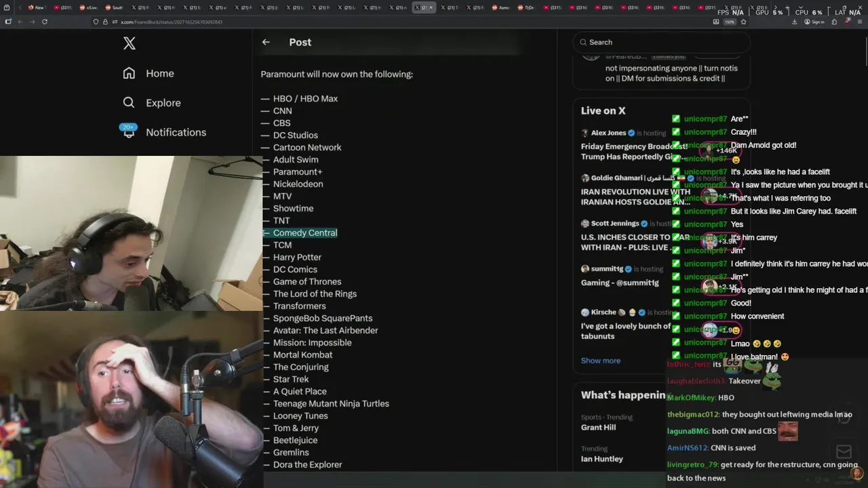Open the Firefox hamburger application menu

pyautogui.click(x=859, y=22)
